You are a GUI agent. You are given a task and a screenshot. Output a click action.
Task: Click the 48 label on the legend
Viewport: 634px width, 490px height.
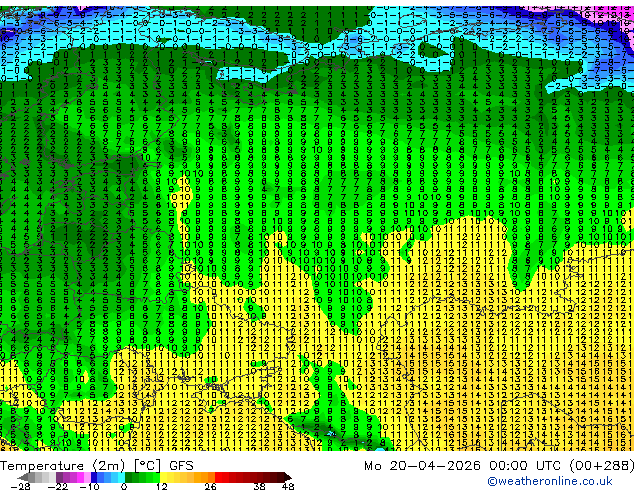click(x=288, y=486)
